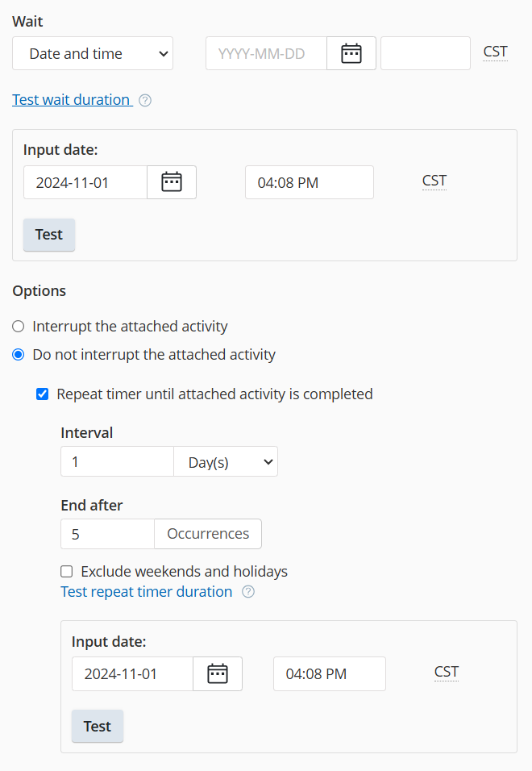
Task: Open the Interval unit Day(s) dropdown
Action: click(x=226, y=462)
